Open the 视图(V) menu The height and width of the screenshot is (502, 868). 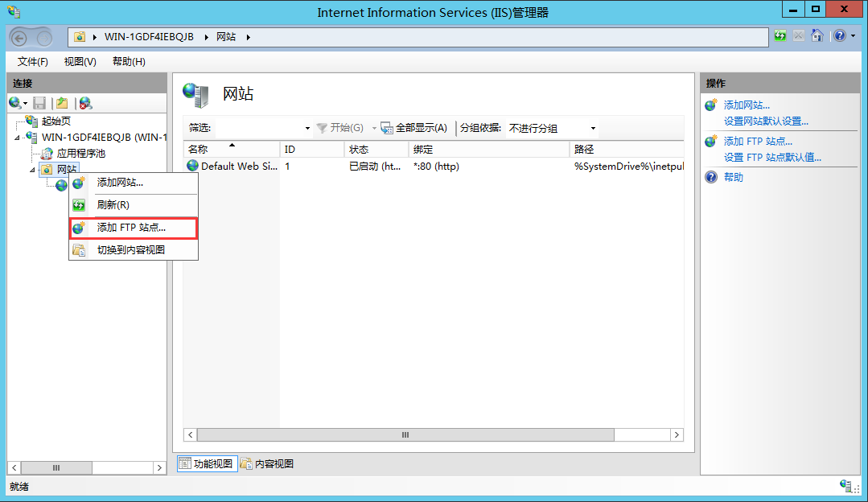click(80, 61)
